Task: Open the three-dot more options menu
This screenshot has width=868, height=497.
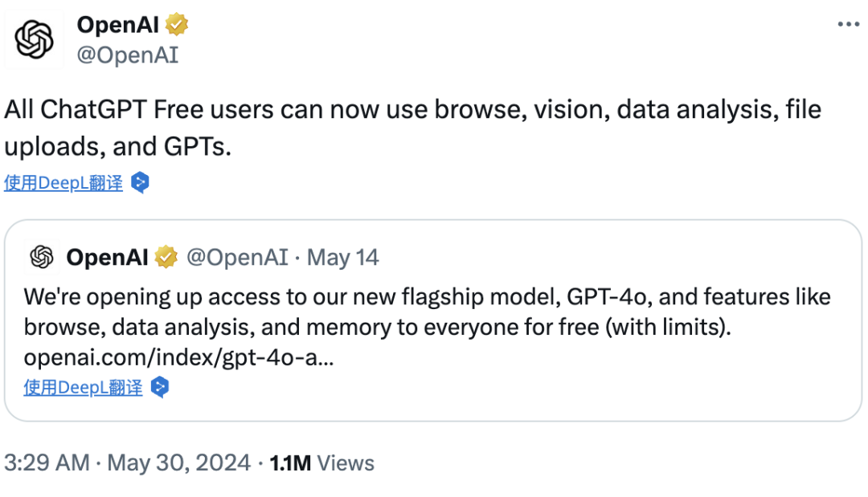Action: click(x=848, y=24)
